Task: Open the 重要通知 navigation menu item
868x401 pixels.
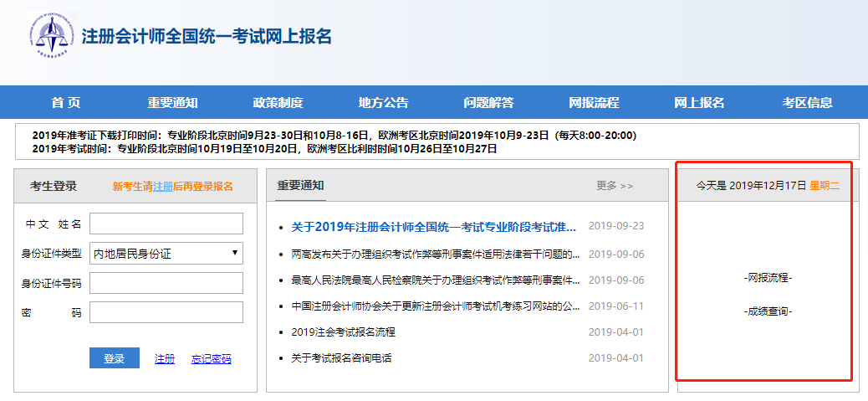Action: pyautogui.click(x=172, y=103)
